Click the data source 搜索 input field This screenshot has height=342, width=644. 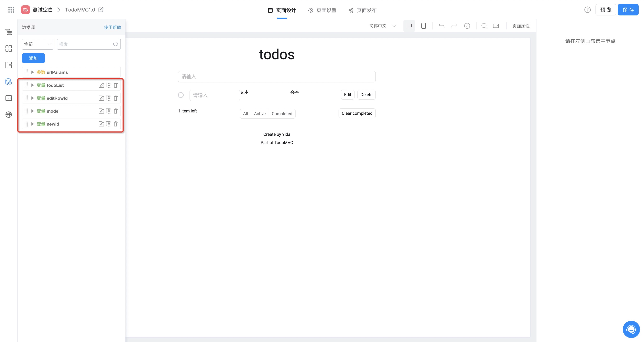[x=85, y=44]
